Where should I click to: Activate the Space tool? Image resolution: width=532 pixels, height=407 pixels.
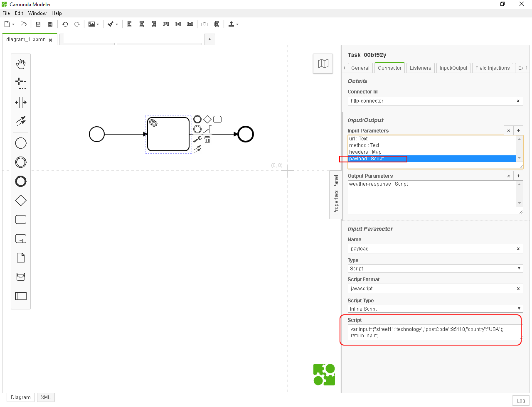click(21, 102)
